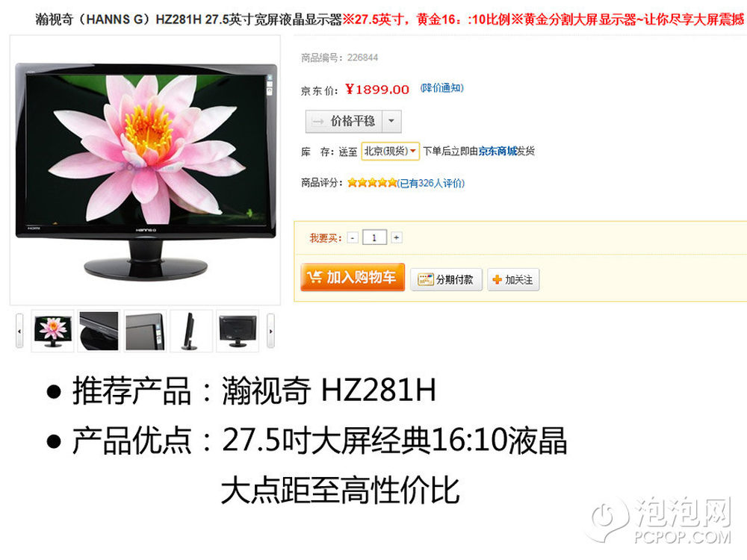
Task: Click the purchase quantity input field
Action: point(374,237)
